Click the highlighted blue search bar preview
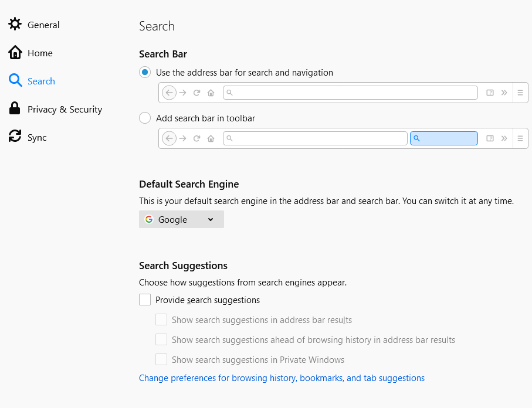This screenshot has height=408, width=532. click(x=443, y=138)
